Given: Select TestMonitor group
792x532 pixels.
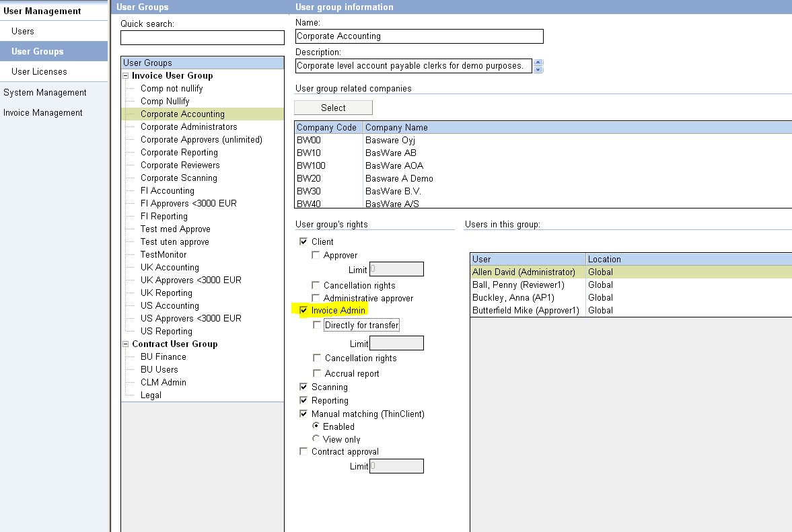Looking at the screenshot, I should [x=163, y=254].
